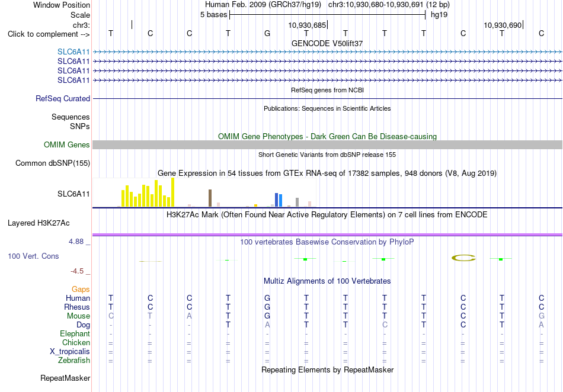The width and height of the screenshot is (563, 392).
Task: Click 'Click to complement -->' label
Action: point(49,34)
